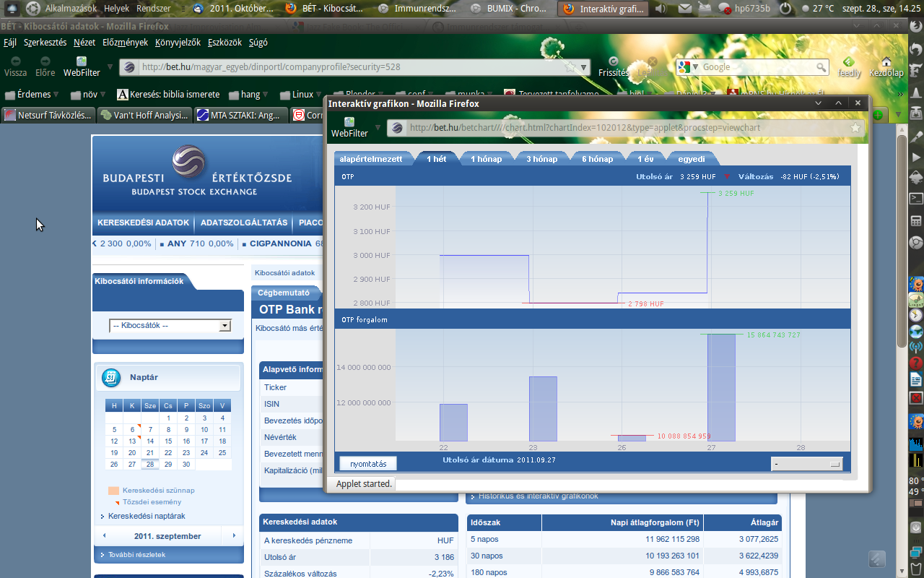Open the mail indicator in the top panel
The width and height of the screenshot is (924, 578).
684,9
